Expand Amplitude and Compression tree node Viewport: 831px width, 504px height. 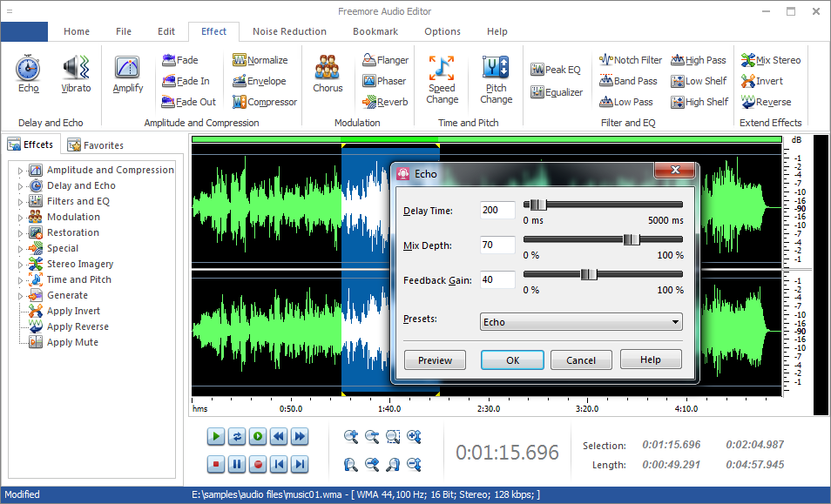[x=20, y=171]
